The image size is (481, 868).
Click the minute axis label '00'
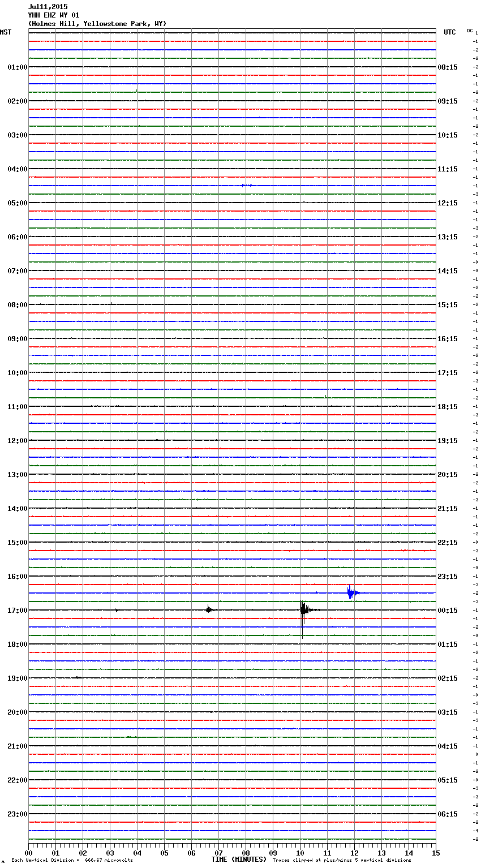(x=28, y=853)
